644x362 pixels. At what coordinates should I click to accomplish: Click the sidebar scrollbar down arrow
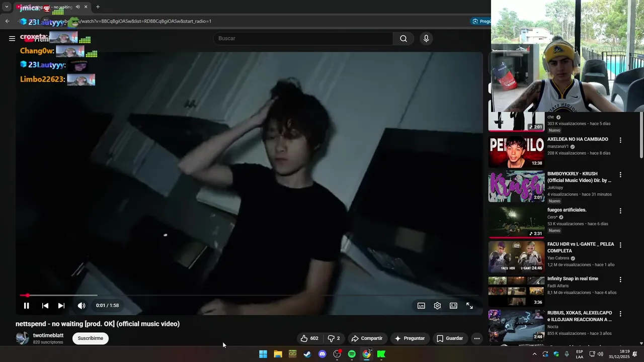641,343
